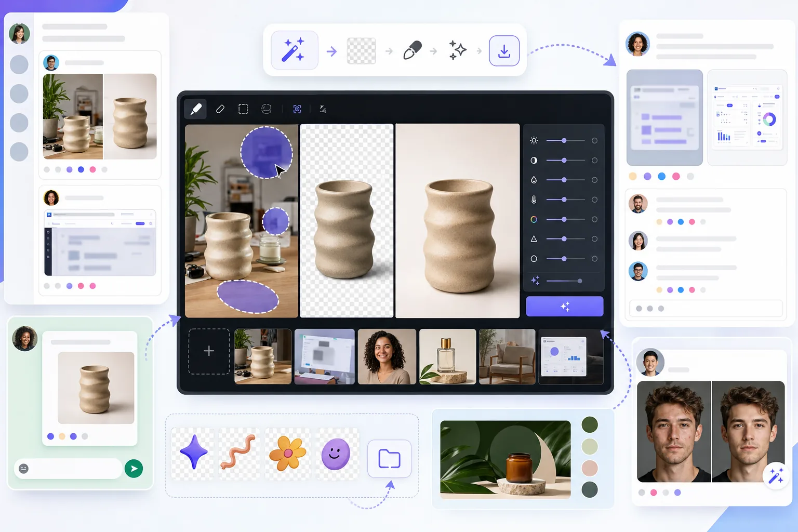The width and height of the screenshot is (798, 532).
Task: Select the orange flower sticker
Action: tap(287, 453)
